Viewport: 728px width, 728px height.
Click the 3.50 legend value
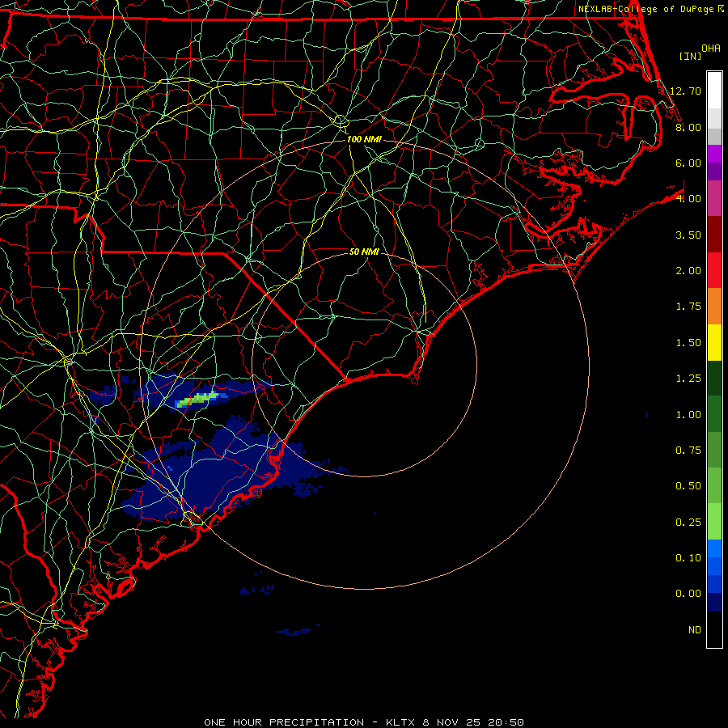coord(688,235)
